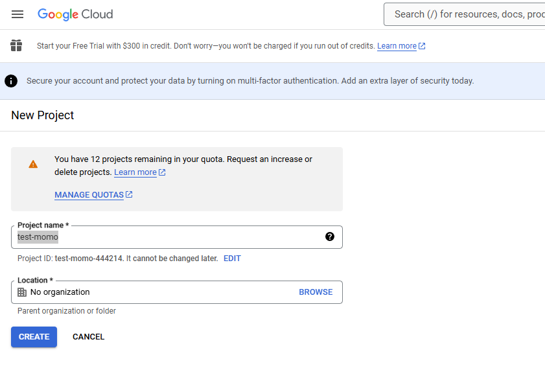This screenshot has height=392, width=545.
Task: Click the gift icon for Free Trial
Action: (16, 46)
